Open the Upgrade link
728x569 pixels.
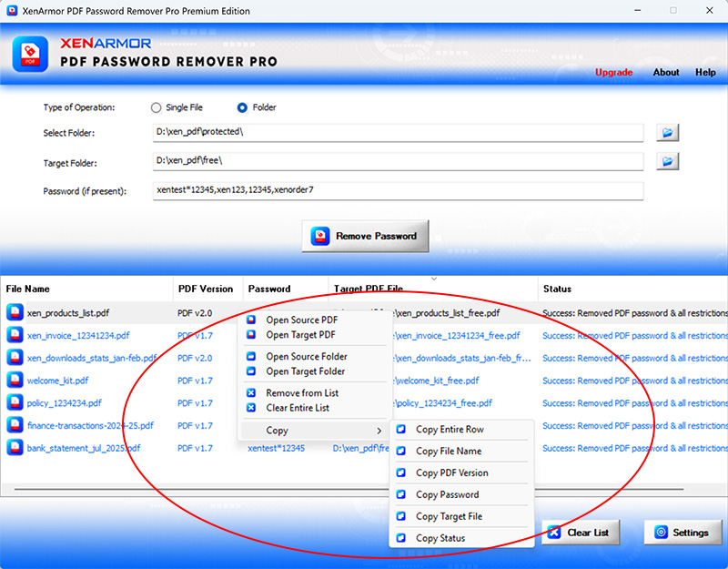pyautogui.click(x=613, y=72)
